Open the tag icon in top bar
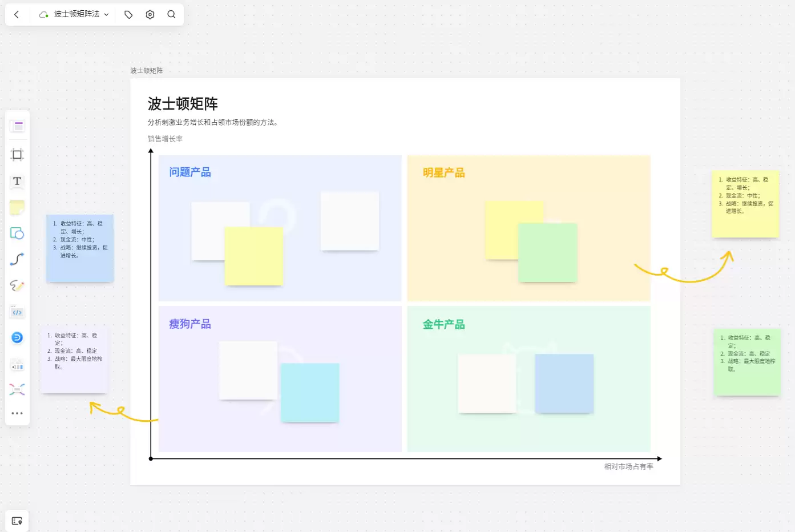The height and width of the screenshot is (532, 795). pyautogui.click(x=128, y=14)
